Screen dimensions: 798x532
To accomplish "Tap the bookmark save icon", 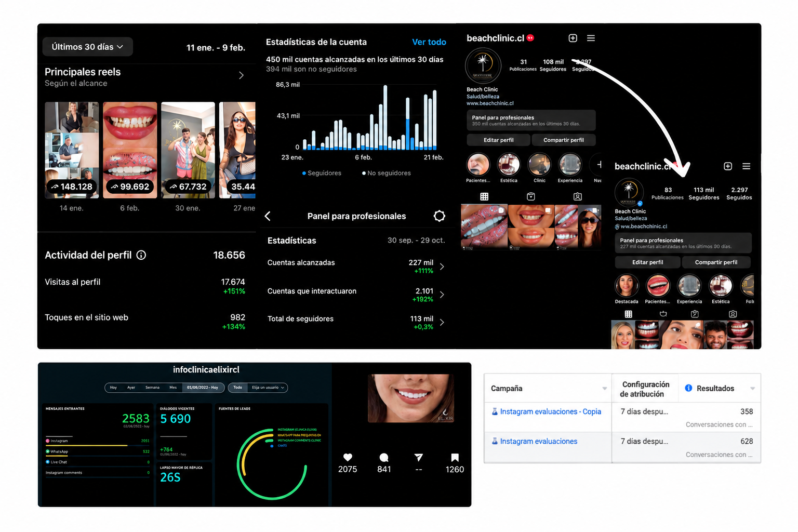I will tap(455, 457).
